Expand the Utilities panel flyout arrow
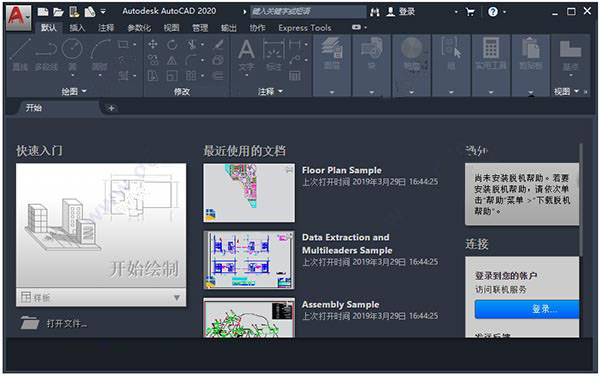Image resolution: width=600 pixels, height=376 pixels. point(491,92)
